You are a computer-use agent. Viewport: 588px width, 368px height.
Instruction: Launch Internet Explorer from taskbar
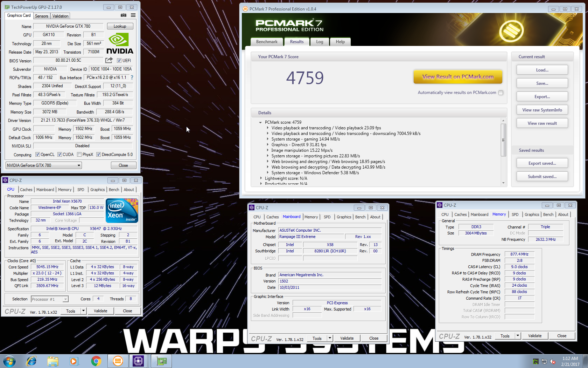click(x=31, y=361)
